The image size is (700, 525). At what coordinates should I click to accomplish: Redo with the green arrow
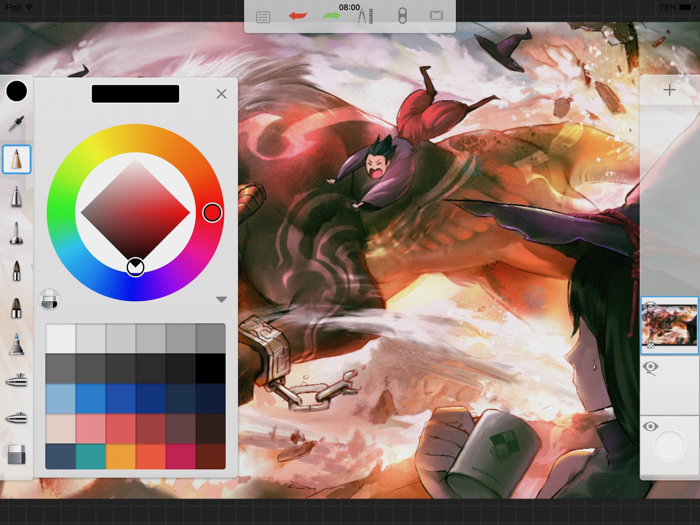332,16
